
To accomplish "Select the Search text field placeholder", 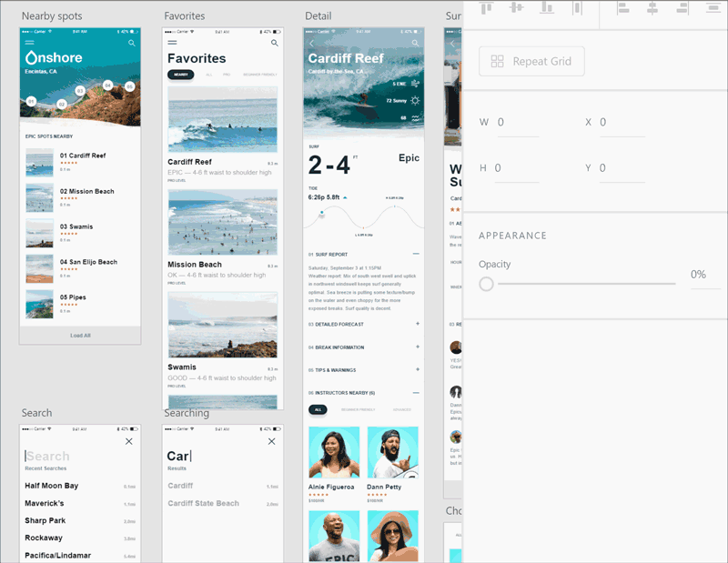I will pos(48,456).
